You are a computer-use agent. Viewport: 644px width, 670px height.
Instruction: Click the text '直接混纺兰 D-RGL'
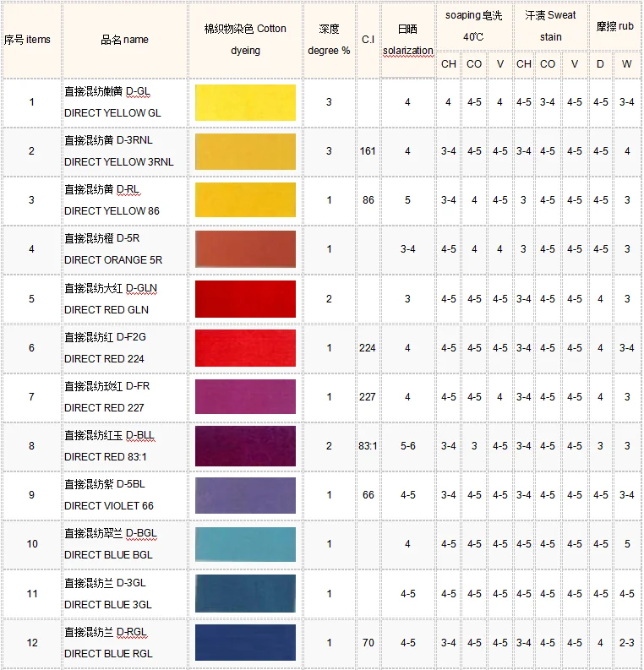pos(106,632)
